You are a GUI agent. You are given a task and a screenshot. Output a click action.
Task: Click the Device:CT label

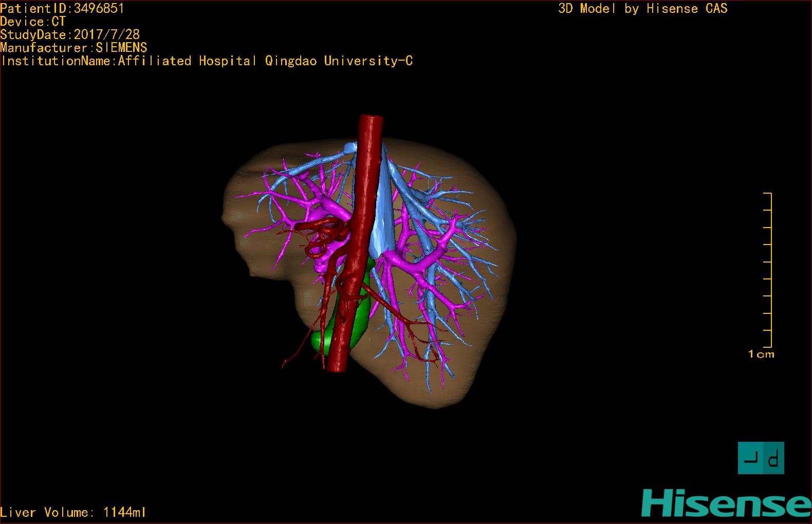coord(33,22)
